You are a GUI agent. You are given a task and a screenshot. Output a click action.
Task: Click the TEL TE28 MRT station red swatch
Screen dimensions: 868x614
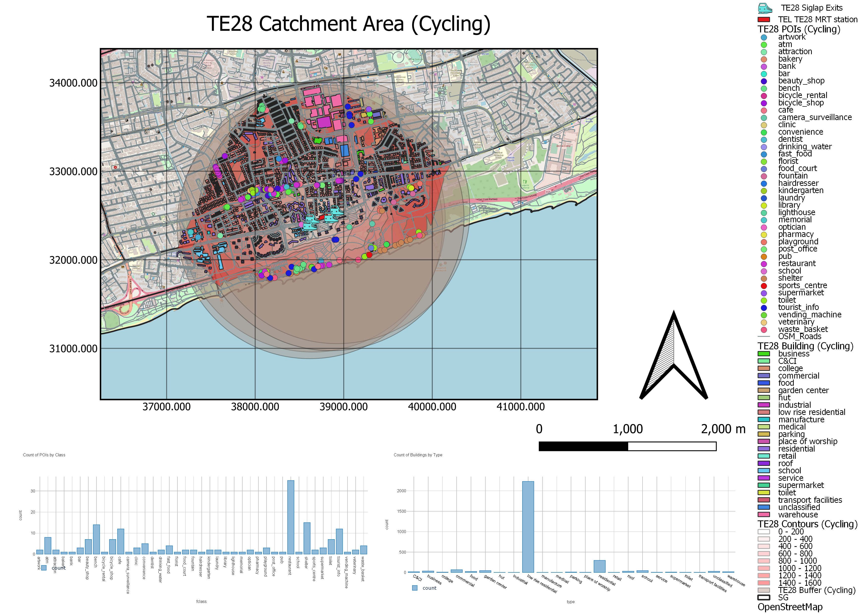tap(764, 20)
